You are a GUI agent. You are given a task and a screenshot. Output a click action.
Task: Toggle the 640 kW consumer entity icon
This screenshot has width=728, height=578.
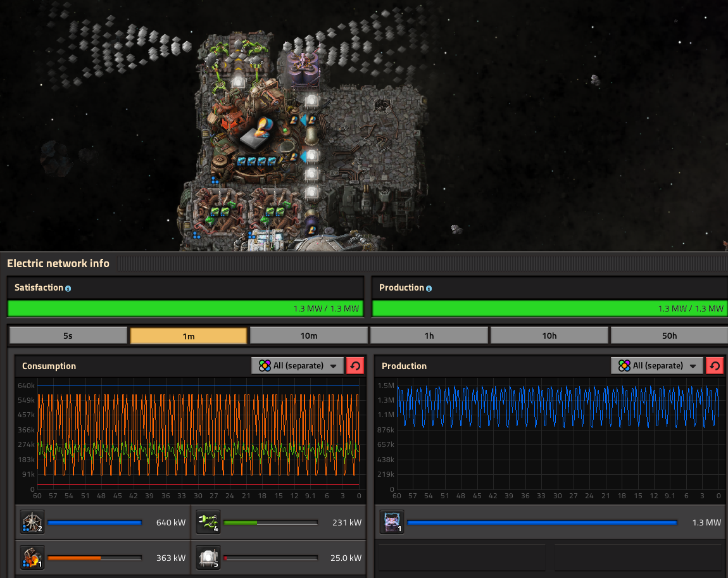[32, 522]
